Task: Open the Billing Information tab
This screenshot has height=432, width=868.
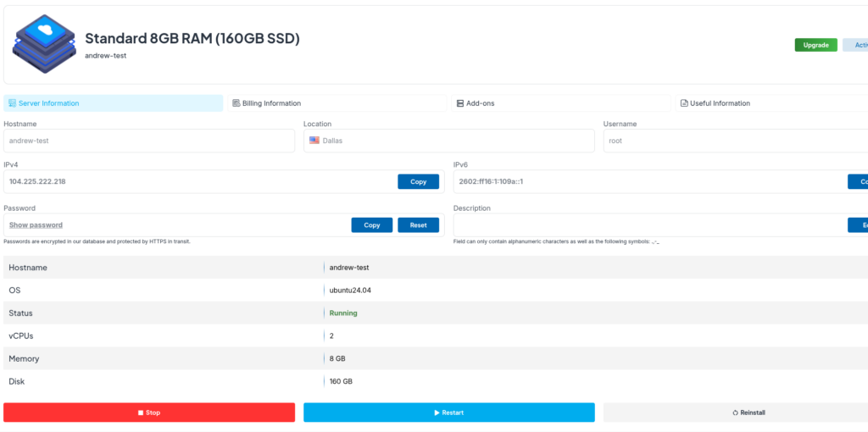Action: pyautogui.click(x=271, y=103)
